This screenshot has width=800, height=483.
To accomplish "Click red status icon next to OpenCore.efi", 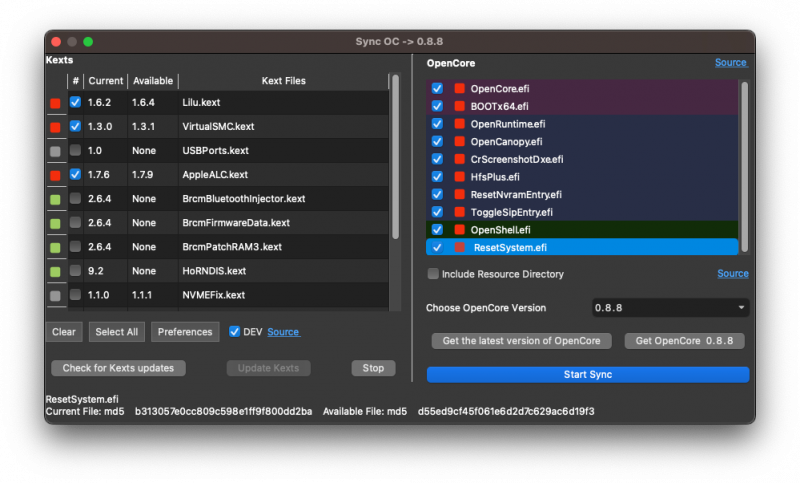I will pos(461,88).
